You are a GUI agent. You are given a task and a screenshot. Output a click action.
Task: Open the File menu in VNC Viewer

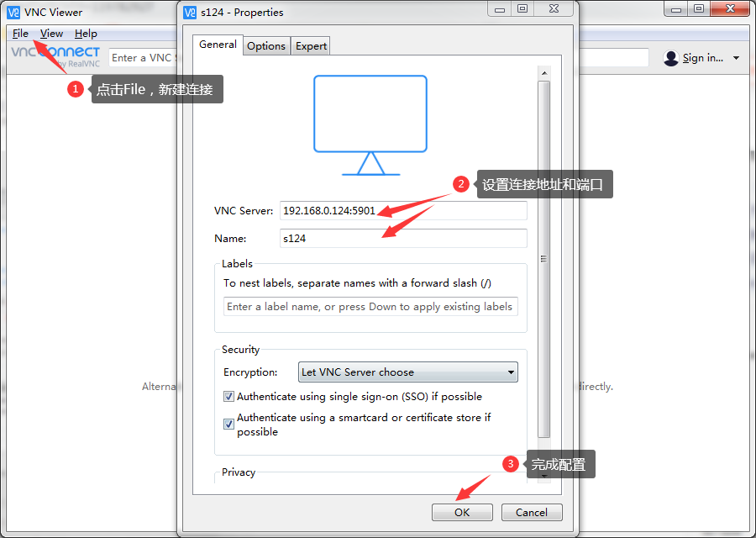[20, 34]
